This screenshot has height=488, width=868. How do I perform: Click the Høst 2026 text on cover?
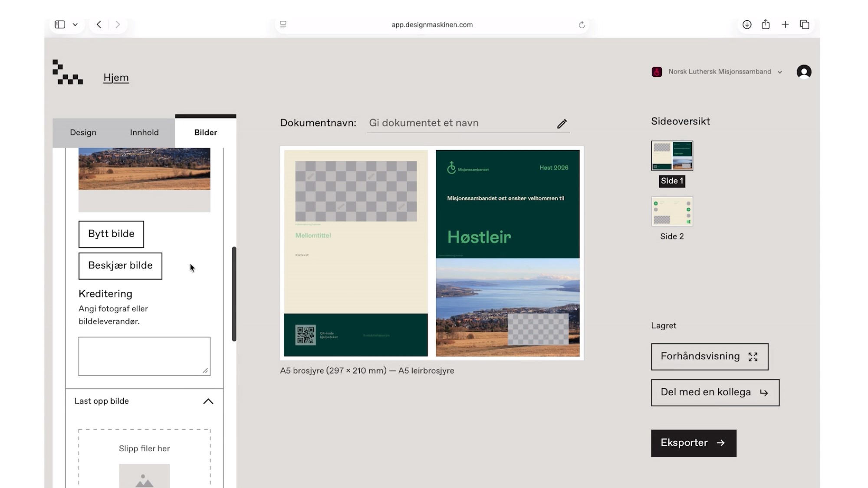click(554, 167)
